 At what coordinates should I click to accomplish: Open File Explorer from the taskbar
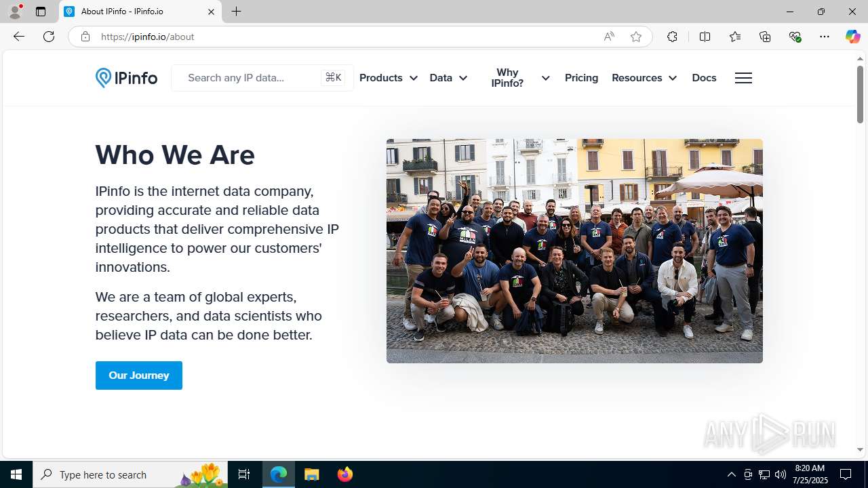[x=312, y=474]
